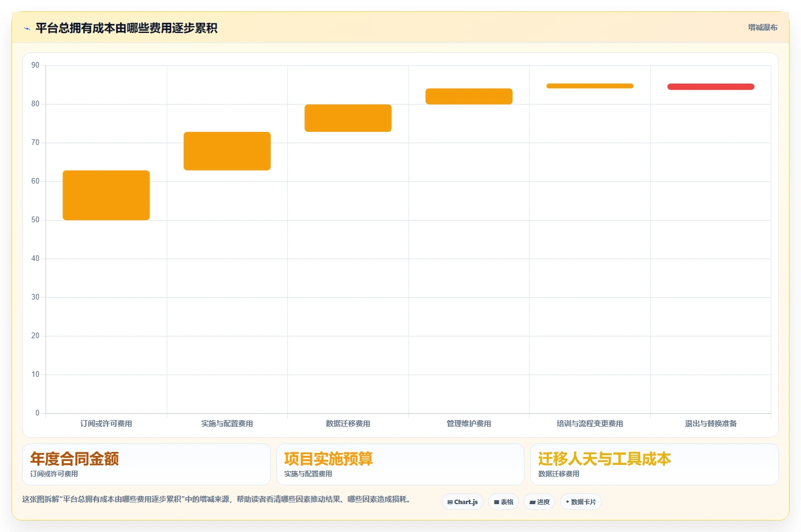Image resolution: width=801 pixels, height=532 pixels.
Task: Select the 管理维护费用 waterfall bar
Action: pyautogui.click(x=469, y=96)
